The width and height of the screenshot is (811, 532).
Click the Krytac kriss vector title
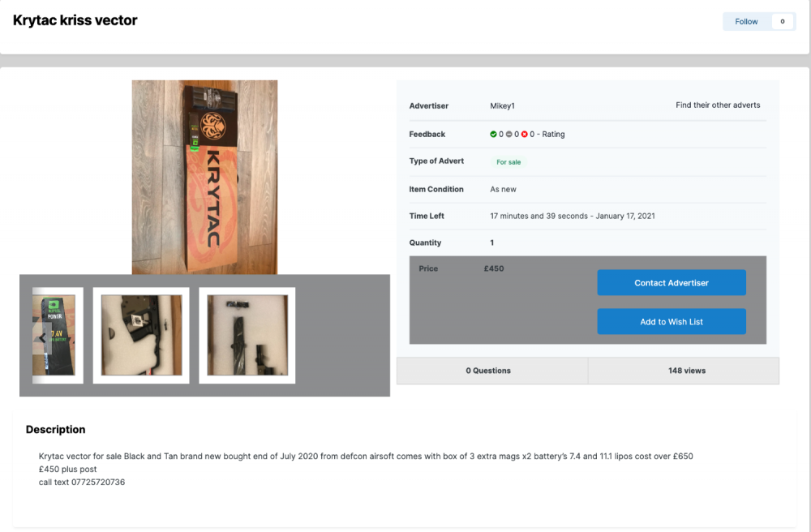[75, 20]
